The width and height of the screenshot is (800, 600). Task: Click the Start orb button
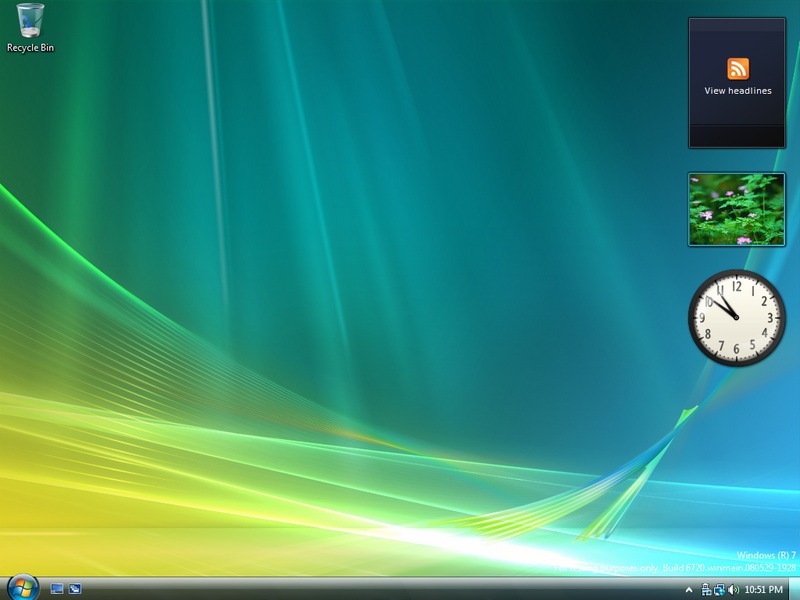click(x=23, y=588)
